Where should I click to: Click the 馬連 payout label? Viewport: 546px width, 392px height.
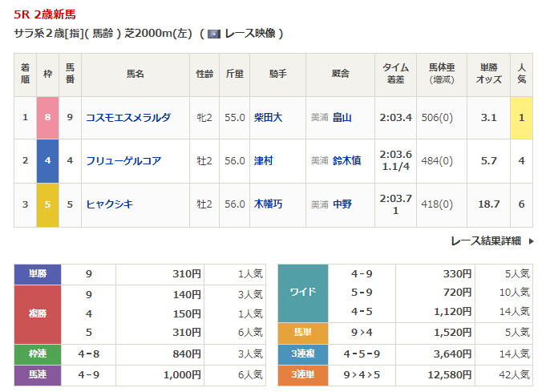pos(38,374)
